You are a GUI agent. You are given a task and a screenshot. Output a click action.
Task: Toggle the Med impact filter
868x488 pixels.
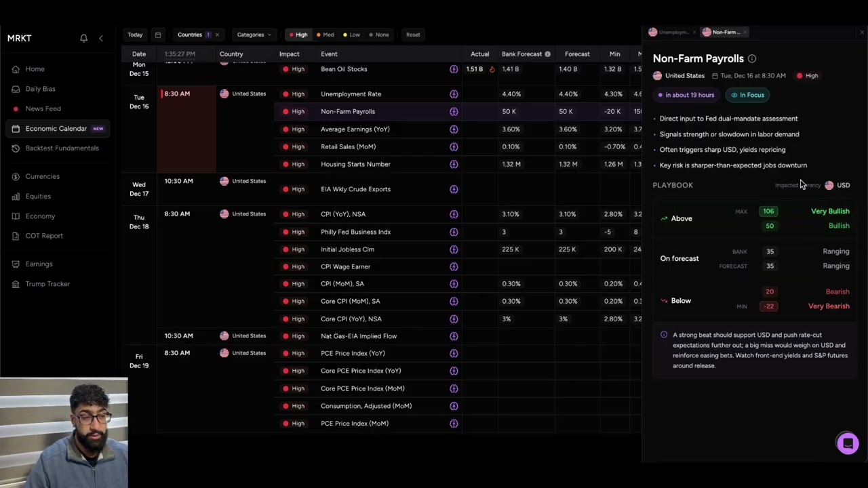pyautogui.click(x=325, y=35)
